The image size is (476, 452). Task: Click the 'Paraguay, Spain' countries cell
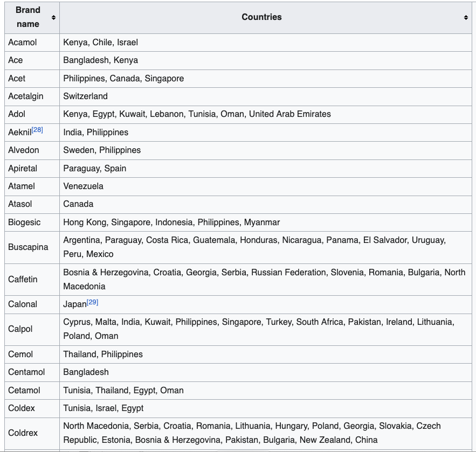click(266, 169)
